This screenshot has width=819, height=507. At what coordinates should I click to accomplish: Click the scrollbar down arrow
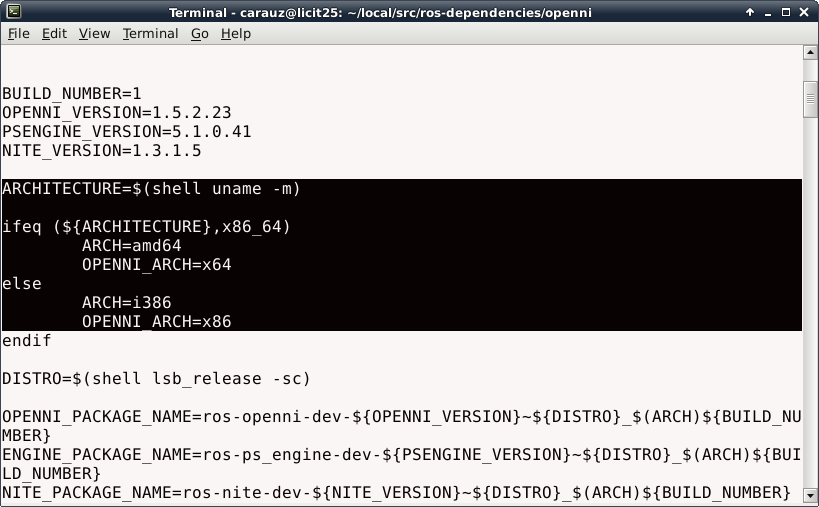point(810,497)
